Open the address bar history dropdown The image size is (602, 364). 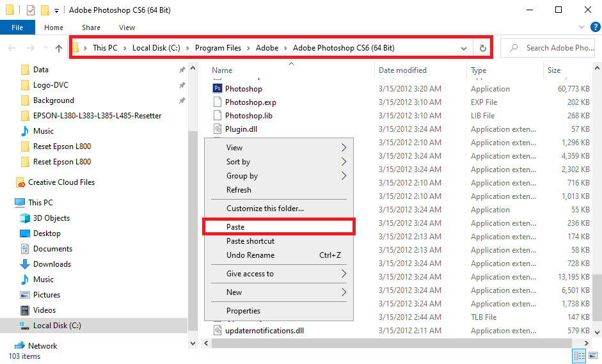tap(464, 49)
